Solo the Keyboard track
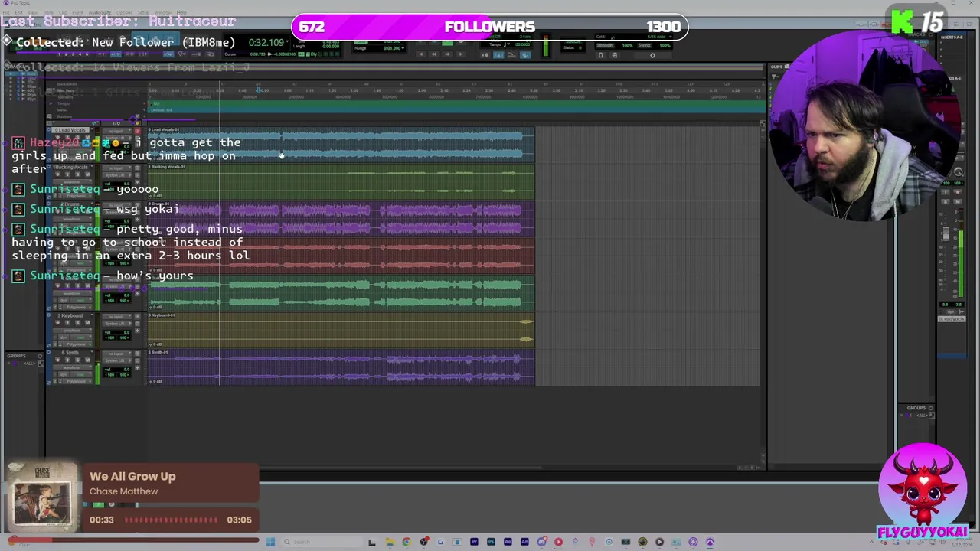Viewport: 980px width, 551px height. (77, 323)
